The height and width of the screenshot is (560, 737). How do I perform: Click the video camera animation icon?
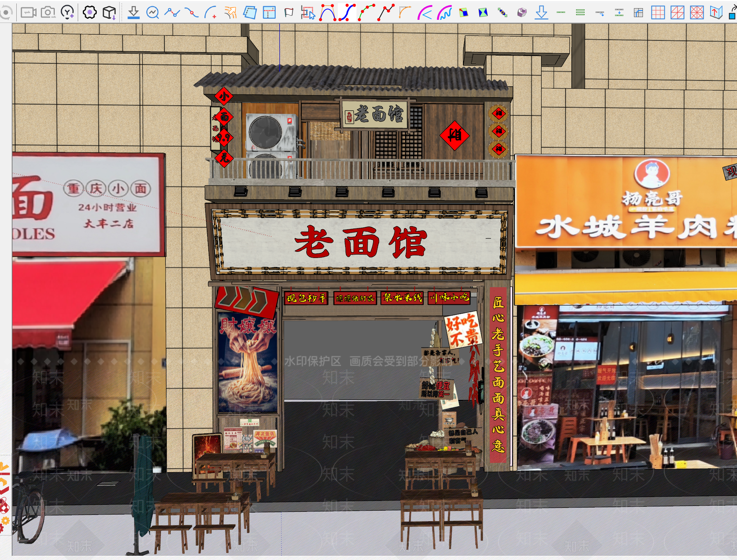tap(29, 12)
